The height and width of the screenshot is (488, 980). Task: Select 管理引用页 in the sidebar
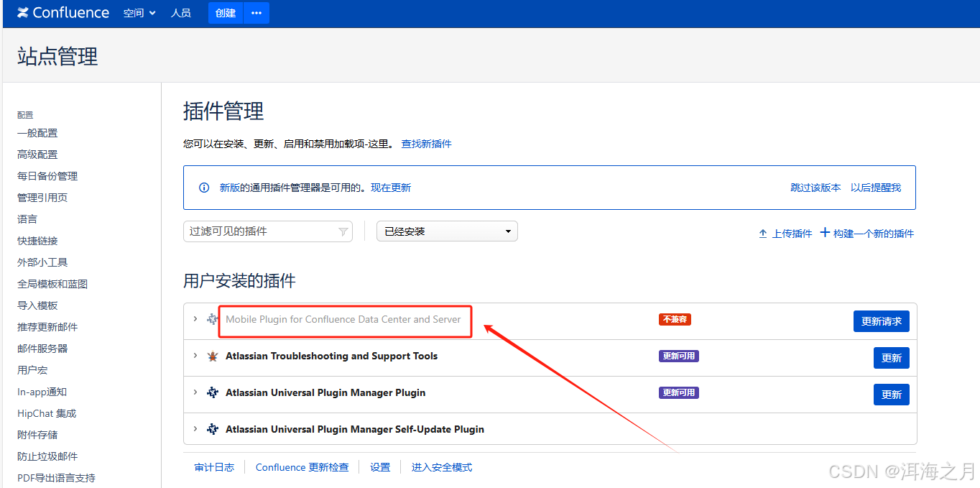pos(42,198)
